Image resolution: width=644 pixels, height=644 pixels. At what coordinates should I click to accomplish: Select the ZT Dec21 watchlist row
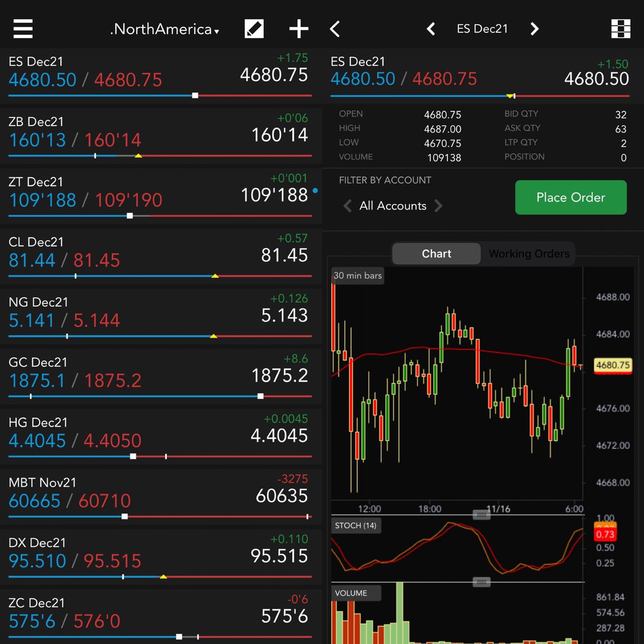point(160,196)
